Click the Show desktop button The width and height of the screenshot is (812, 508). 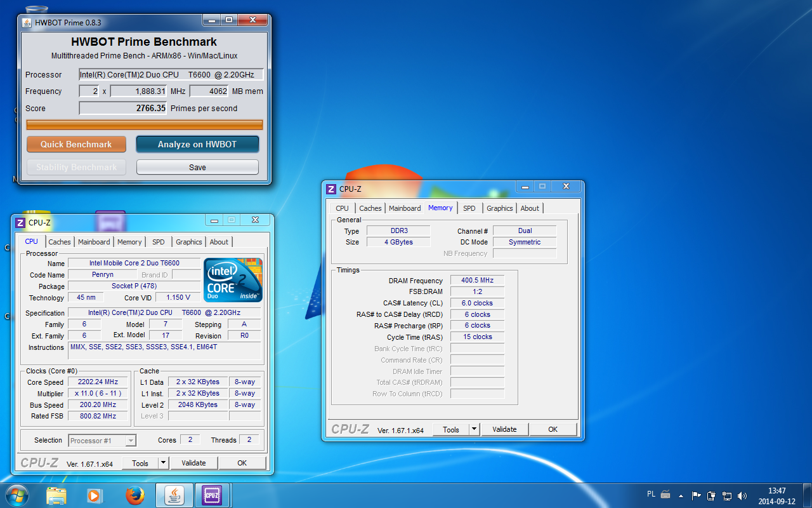pos(807,495)
